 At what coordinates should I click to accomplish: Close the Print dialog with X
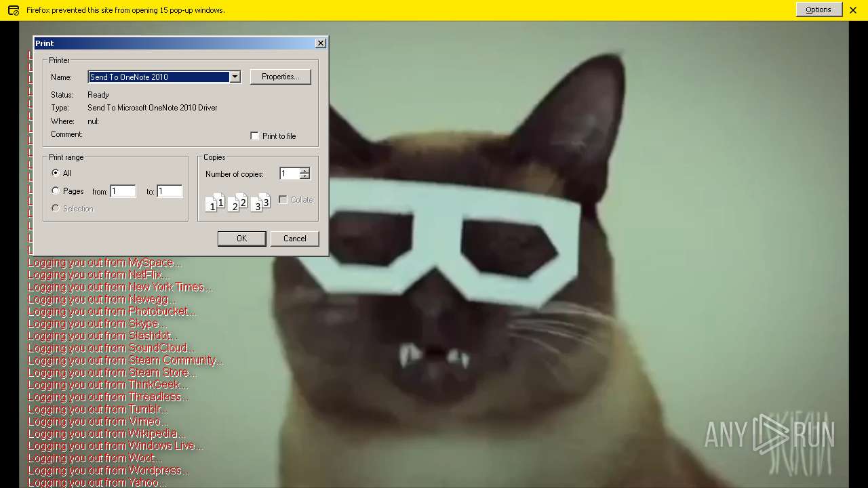click(321, 43)
